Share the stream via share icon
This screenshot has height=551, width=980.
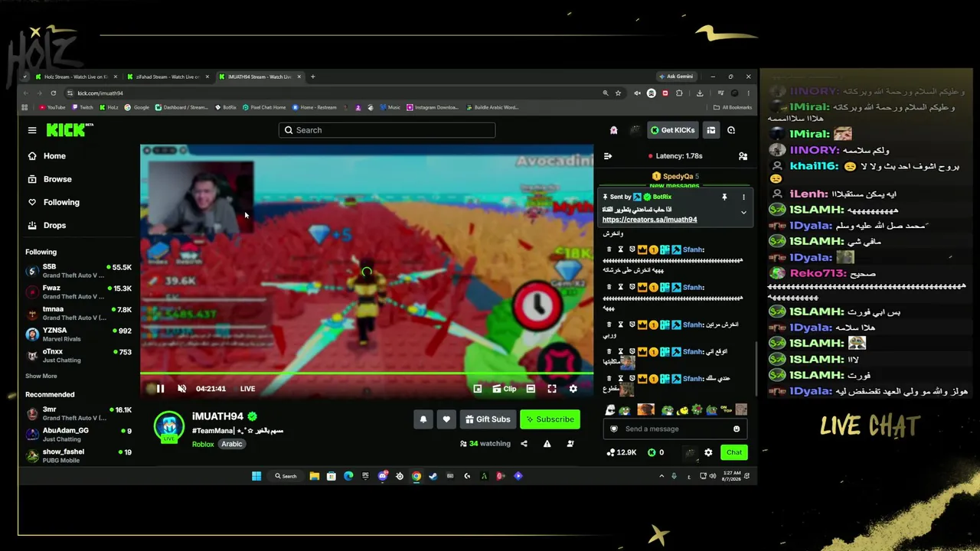[524, 444]
